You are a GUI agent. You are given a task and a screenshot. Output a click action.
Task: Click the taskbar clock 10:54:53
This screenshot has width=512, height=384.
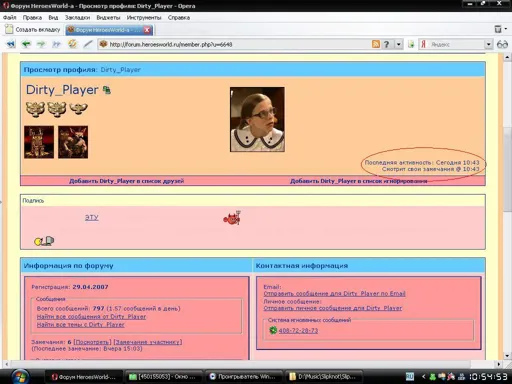[x=488, y=377]
